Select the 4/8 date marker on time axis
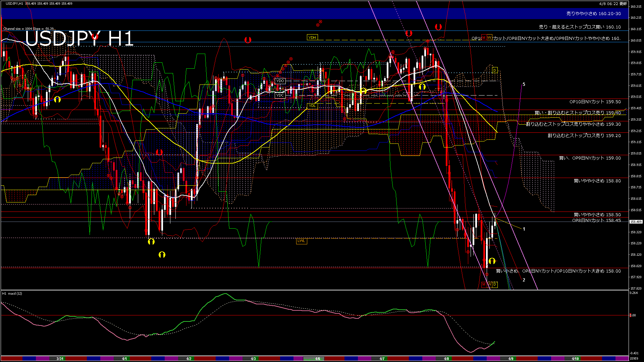This screenshot has width=644, height=362. click(446, 359)
